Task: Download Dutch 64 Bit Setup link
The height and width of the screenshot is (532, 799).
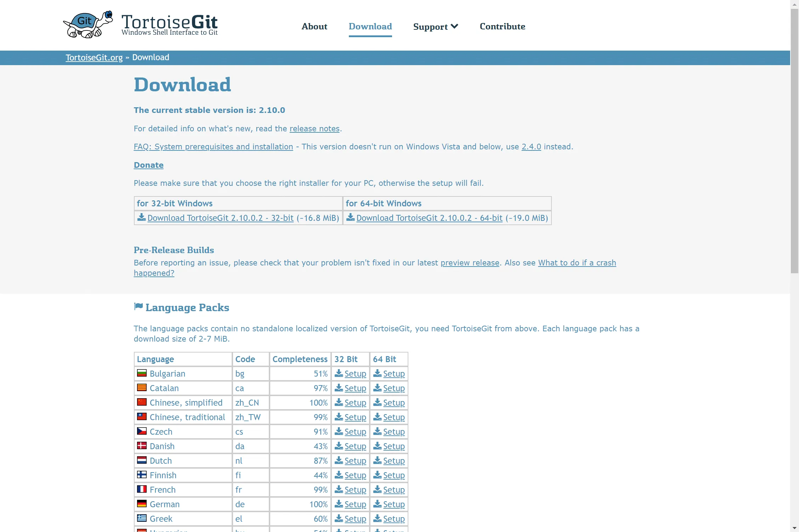Action: click(x=394, y=461)
